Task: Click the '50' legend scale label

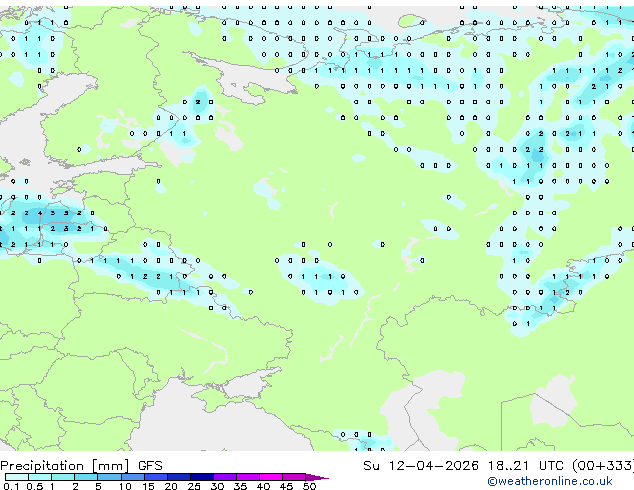Action: [x=309, y=486]
